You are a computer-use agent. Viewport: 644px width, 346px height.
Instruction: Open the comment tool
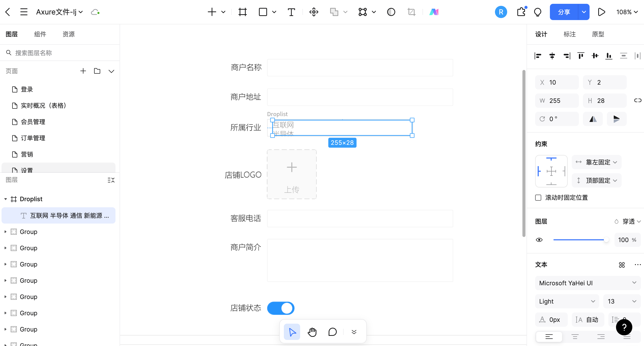click(332, 332)
